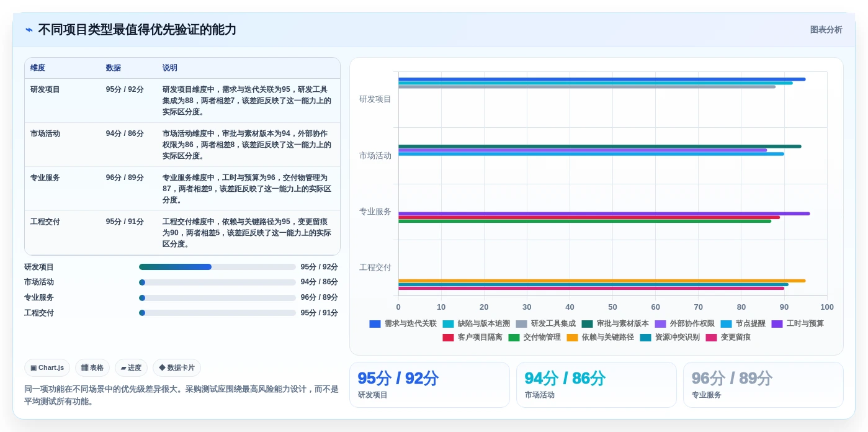Image resolution: width=868 pixels, height=432 pixels.
Task: Click table value 96分 / 89分 in the 专业服务 row
Action: (125, 178)
